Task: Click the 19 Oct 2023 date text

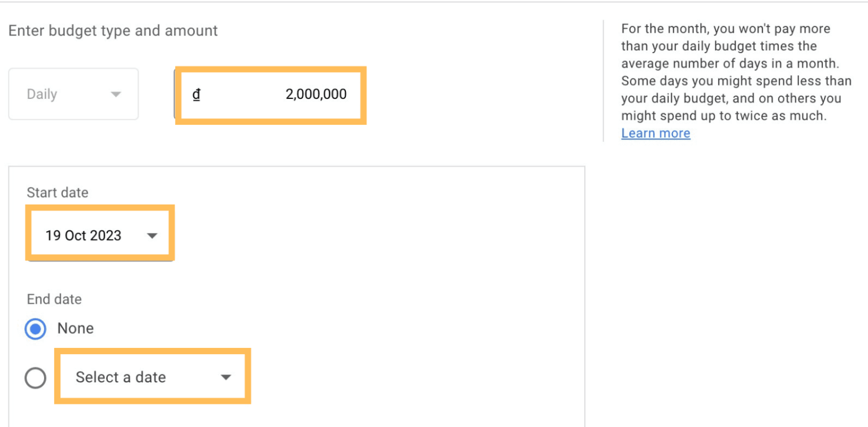Action: (x=83, y=236)
